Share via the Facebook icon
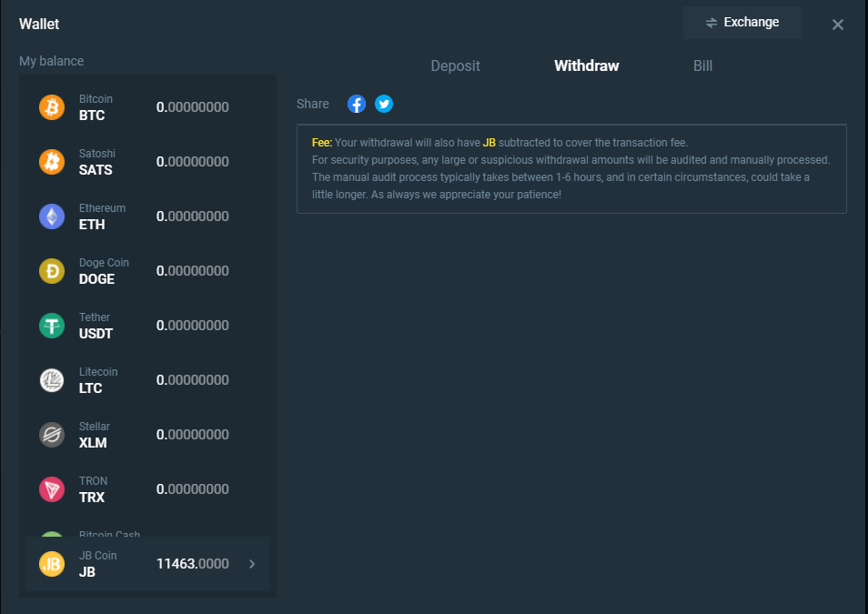The width and height of the screenshot is (868, 614). pos(357,104)
